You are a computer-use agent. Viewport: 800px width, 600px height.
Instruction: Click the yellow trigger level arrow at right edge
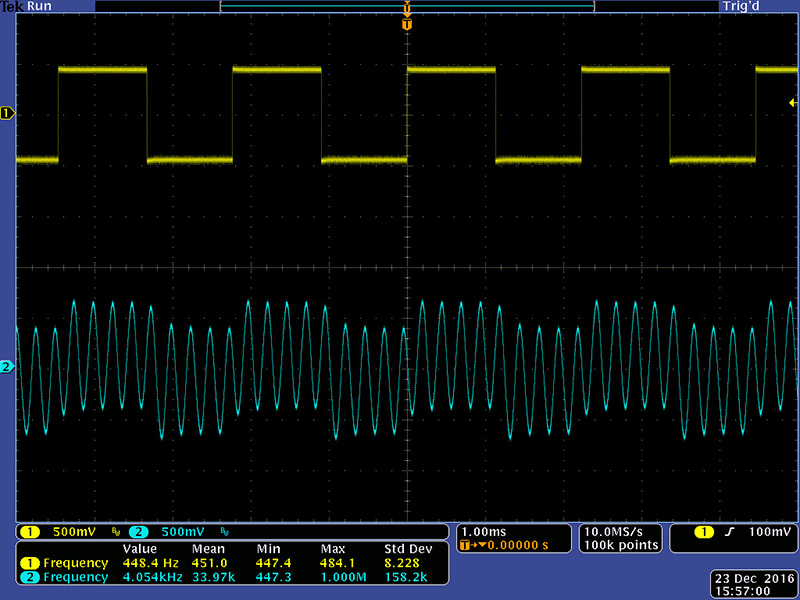click(792, 103)
